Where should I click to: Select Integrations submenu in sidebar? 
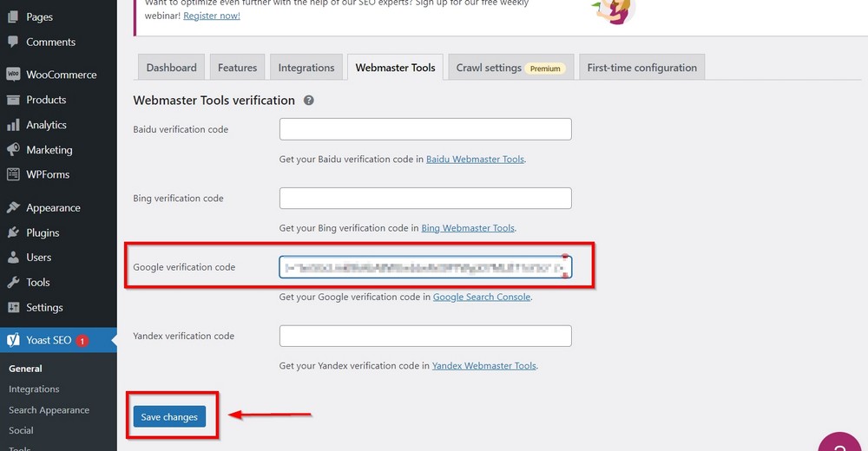point(34,389)
